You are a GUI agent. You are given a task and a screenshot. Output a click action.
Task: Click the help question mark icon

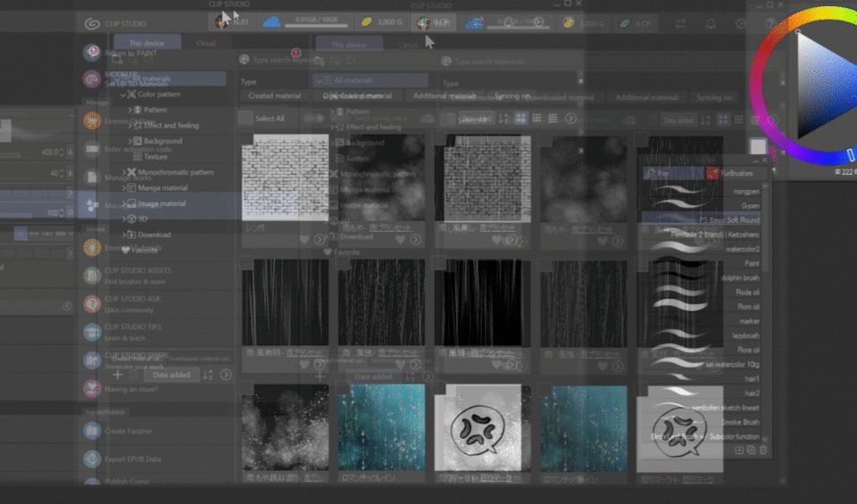coord(770,23)
